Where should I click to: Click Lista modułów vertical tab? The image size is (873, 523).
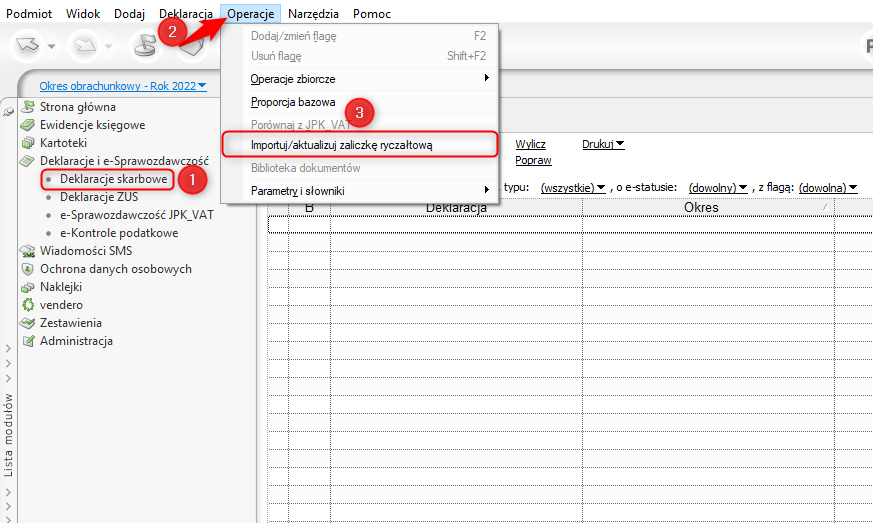point(8,434)
